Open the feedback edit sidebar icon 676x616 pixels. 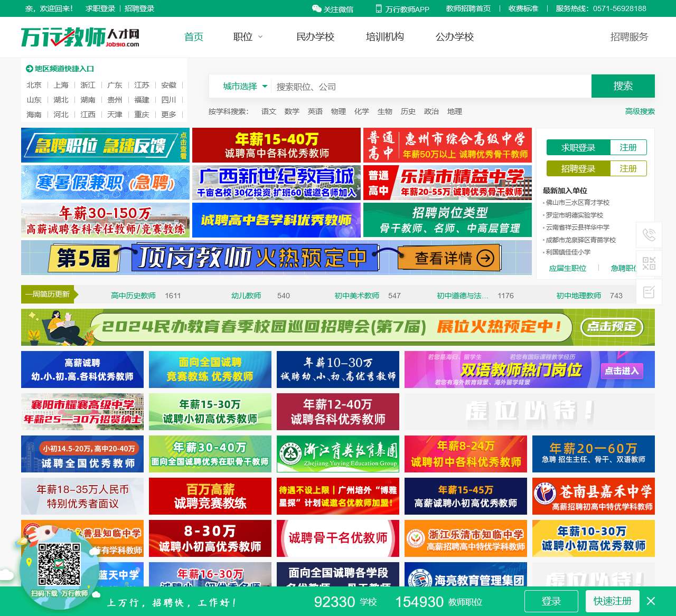(649, 292)
